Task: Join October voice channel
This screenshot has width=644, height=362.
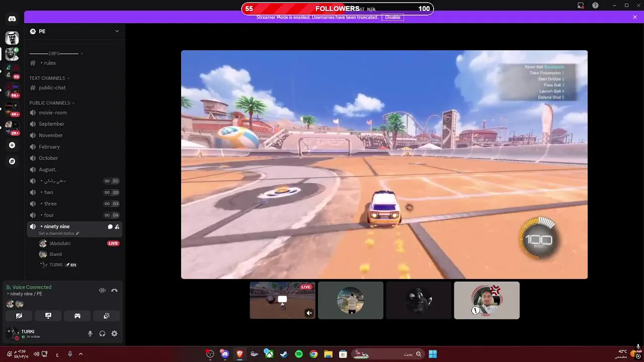Action: click(74, 158)
